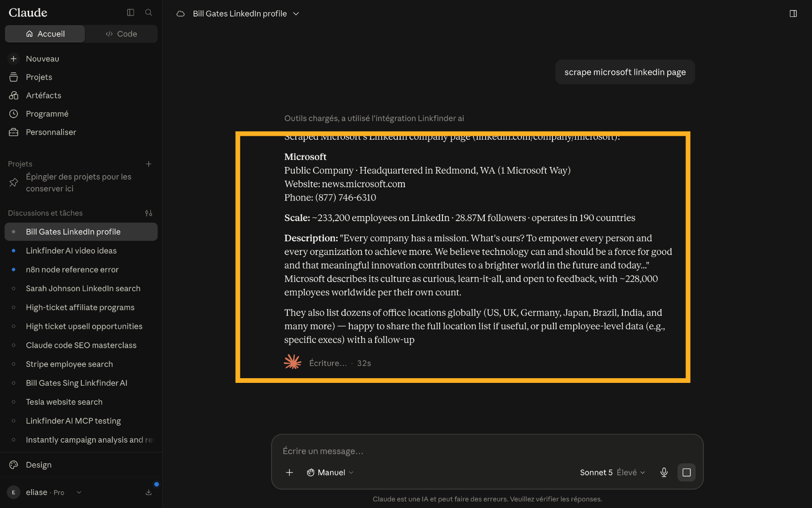
Task: Focus the Écrire un message input
Action: pos(487,451)
